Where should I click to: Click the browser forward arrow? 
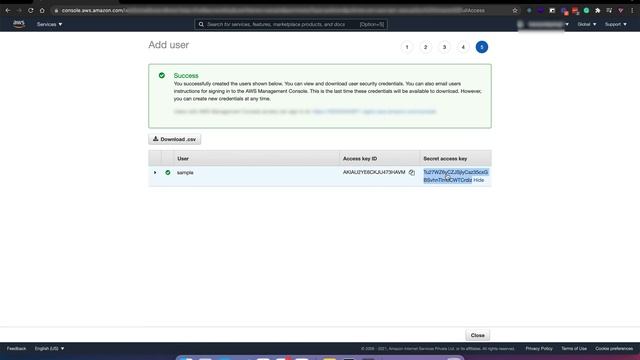coord(19,10)
